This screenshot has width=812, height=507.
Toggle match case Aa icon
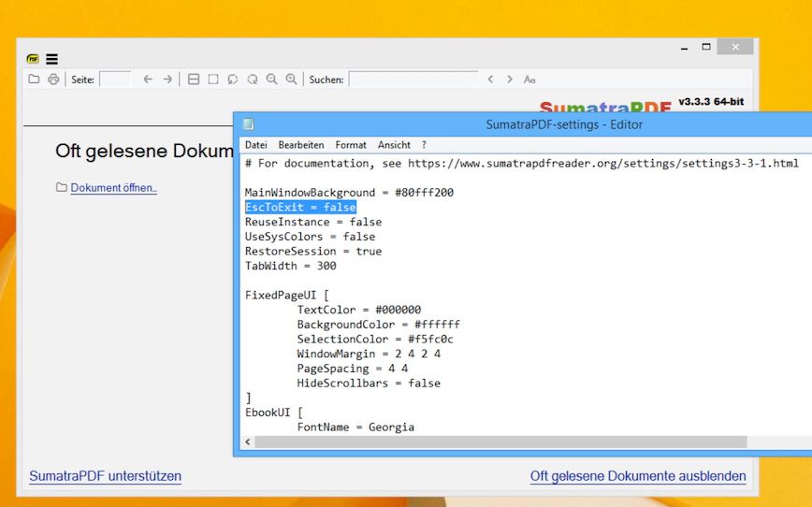click(x=529, y=80)
